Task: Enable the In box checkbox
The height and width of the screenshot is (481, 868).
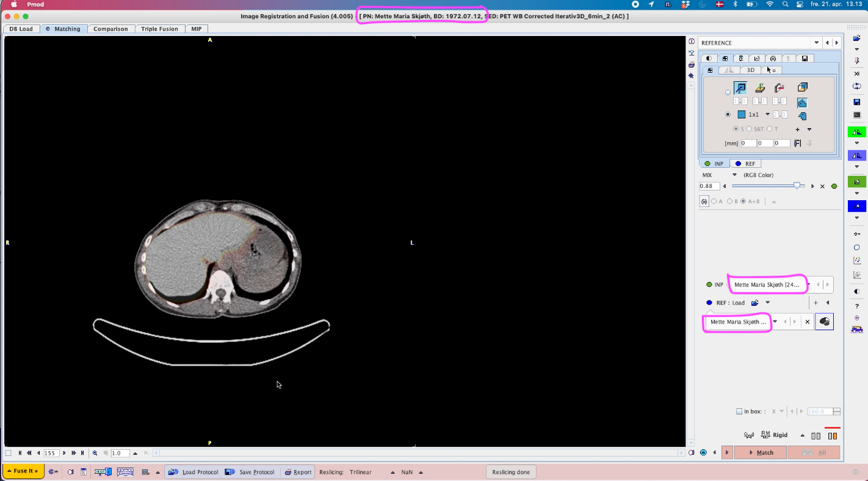Action: pos(739,411)
